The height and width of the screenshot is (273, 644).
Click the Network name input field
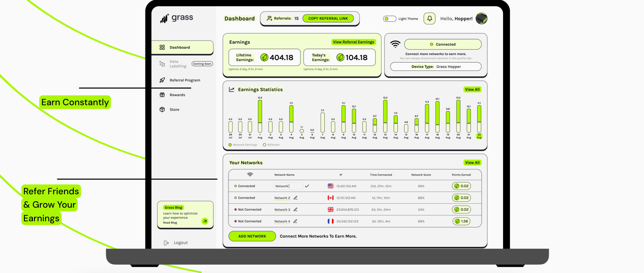(x=288, y=186)
